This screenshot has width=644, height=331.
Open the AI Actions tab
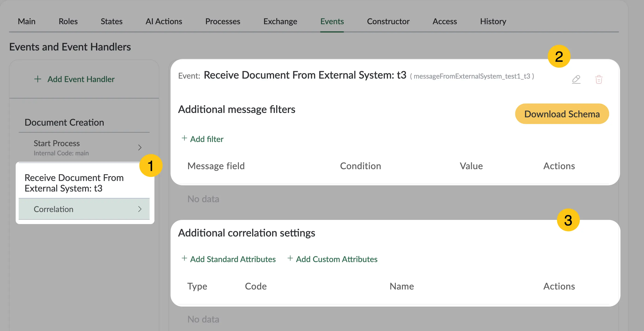(164, 21)
